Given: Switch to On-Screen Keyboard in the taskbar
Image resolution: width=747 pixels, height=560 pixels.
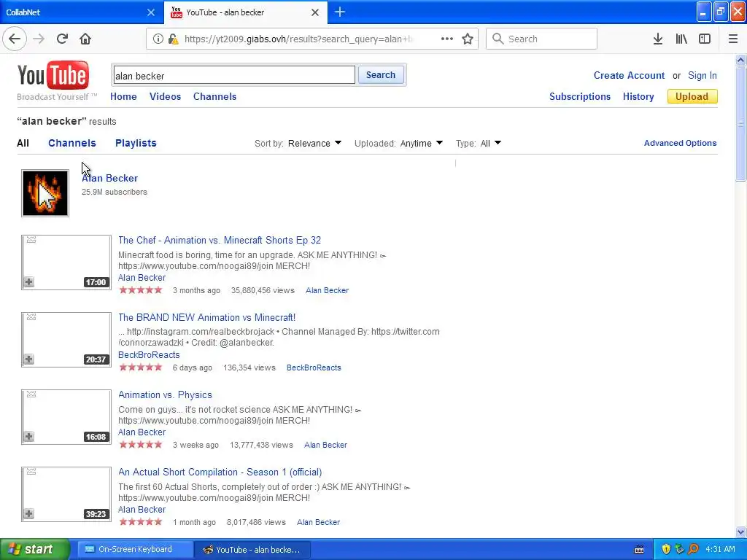Looking at the screenshot, I should point(135,550).
